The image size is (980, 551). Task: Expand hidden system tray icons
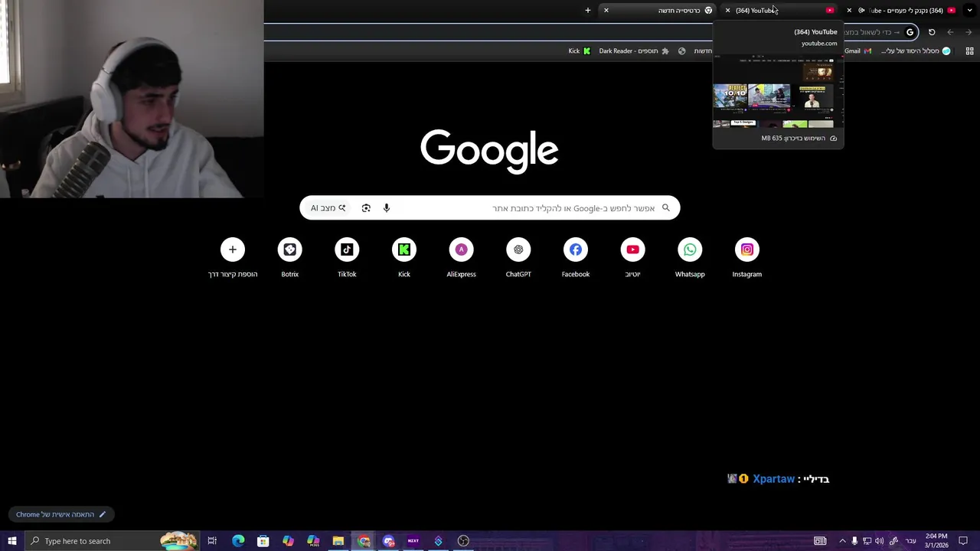click(842, 541)
